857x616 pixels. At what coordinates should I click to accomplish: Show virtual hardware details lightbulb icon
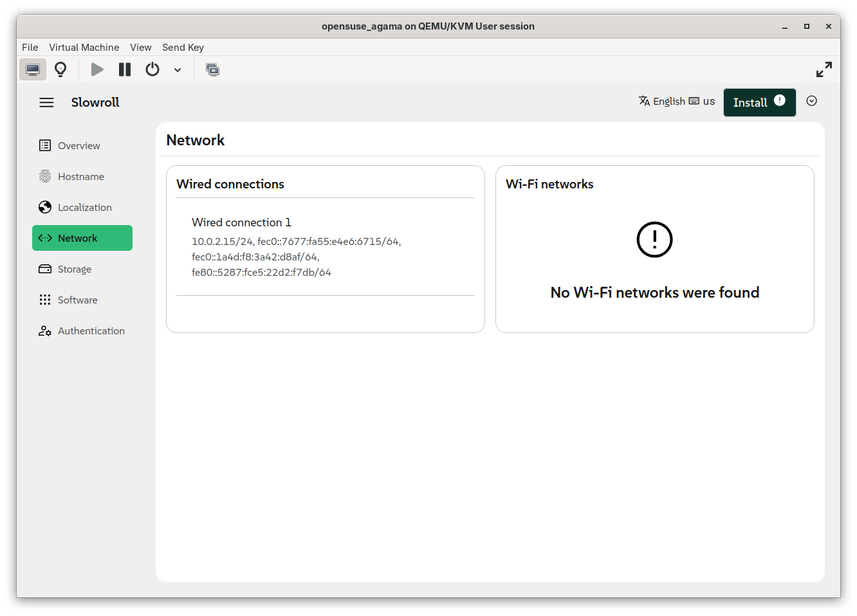pos(60,69)
